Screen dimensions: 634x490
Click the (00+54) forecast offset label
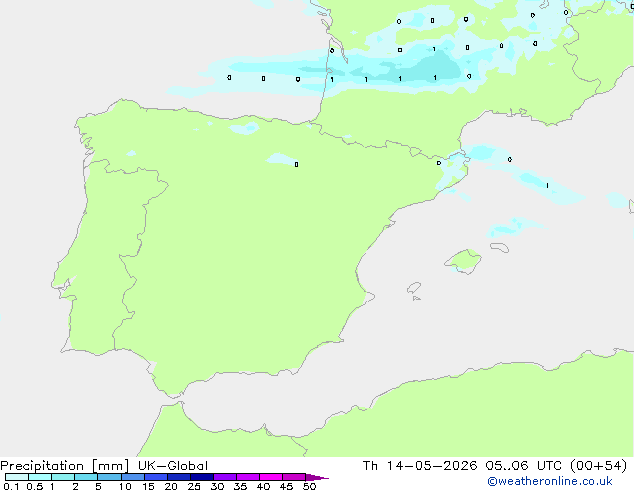pyautogui.click(x=599, y=466)
